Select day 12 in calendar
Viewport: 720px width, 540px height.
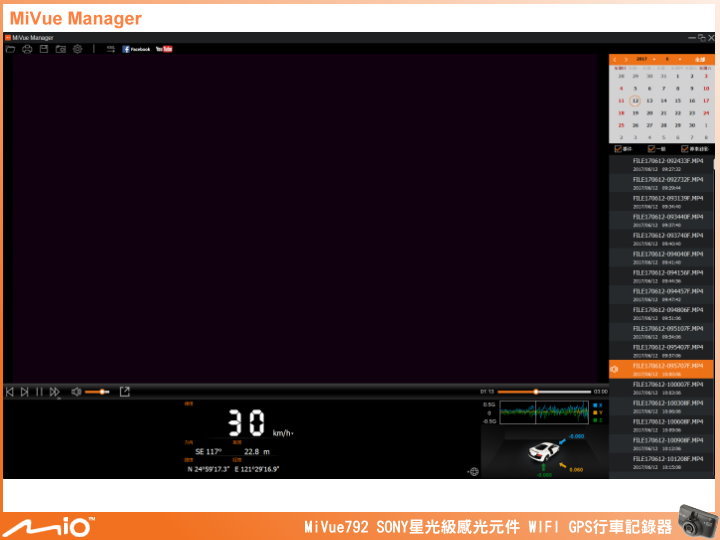click(x=635, y=101)
